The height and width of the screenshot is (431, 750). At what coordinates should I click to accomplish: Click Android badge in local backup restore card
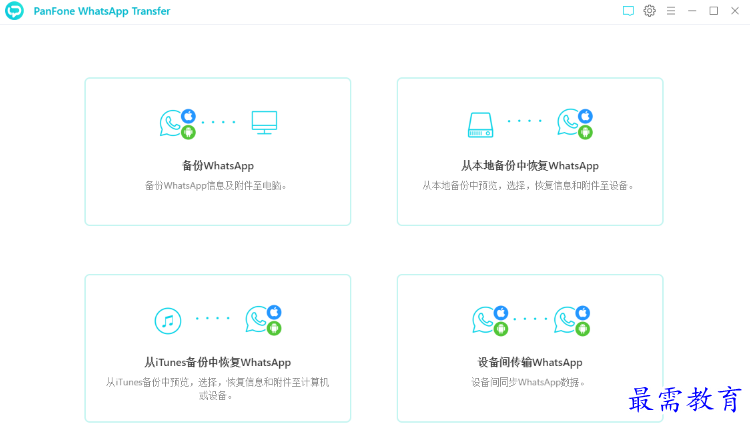tap(585, 133)
